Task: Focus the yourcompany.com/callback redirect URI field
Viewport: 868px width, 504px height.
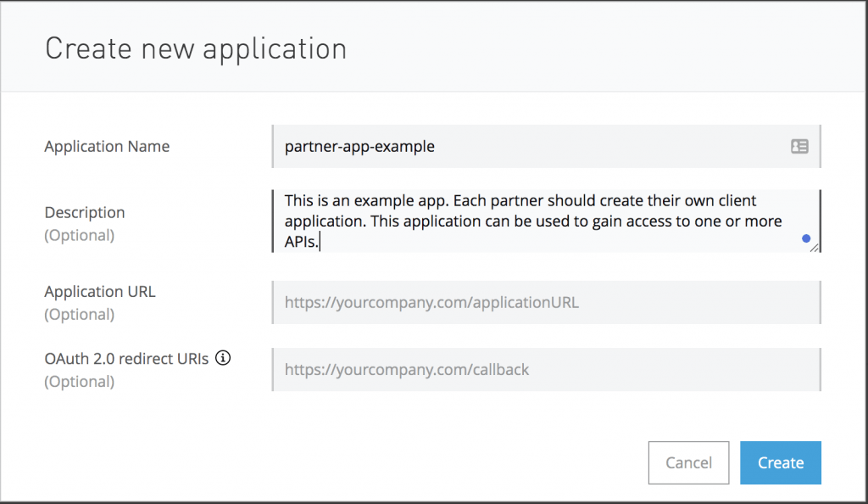Action: [x=547, y=369]
